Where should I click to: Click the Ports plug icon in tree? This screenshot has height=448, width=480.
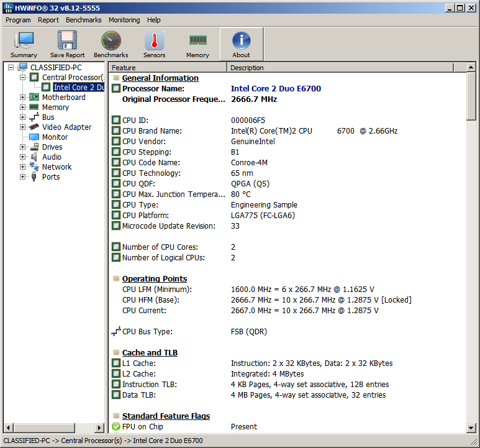[34, 176]
